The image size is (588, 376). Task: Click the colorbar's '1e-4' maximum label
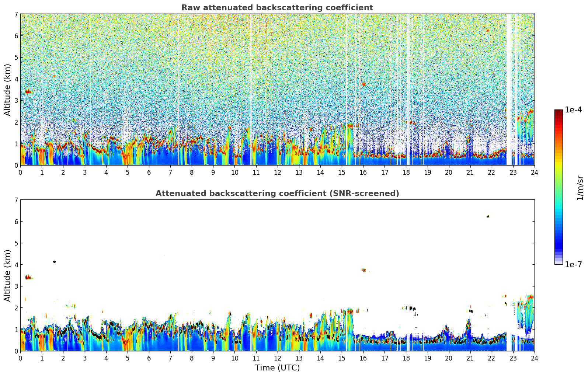tap(573, 110)
